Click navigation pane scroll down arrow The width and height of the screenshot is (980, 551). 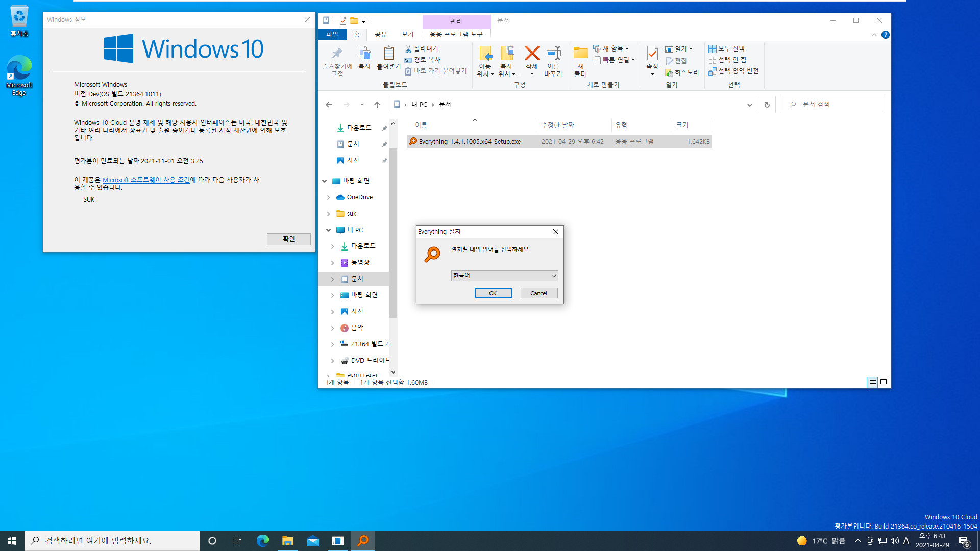[x=393, y=372]
